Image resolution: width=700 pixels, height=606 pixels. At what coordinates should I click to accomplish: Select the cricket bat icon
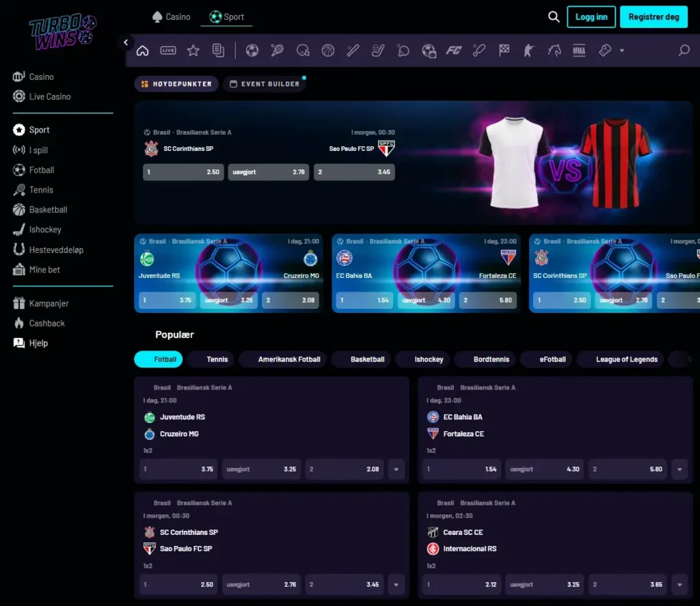pyautogui.click(x=479, y=51)
